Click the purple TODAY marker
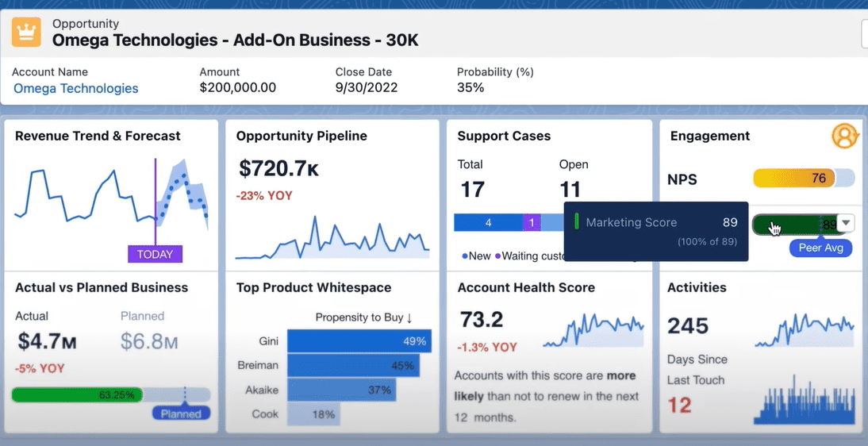This screenshot has height=446, width=868. coord(155,254)
